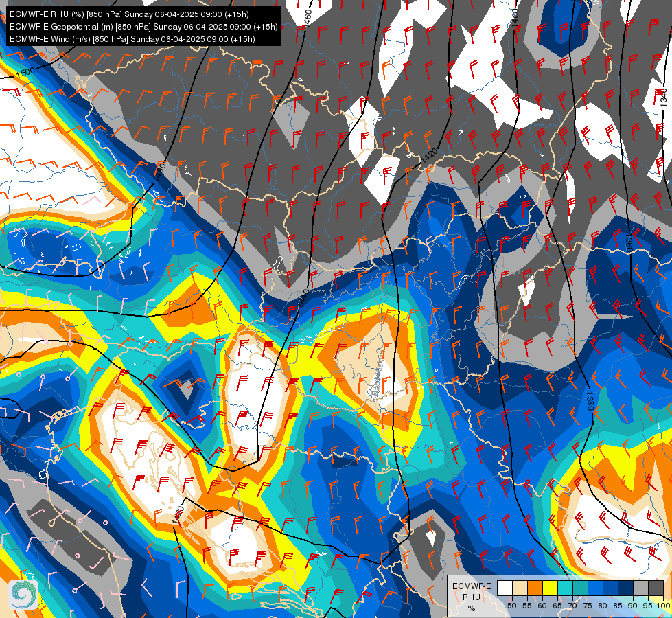The height and width of the screenshot is (618, 672).
Task: Click the RHU label in the legend
Action: [472, 597]
